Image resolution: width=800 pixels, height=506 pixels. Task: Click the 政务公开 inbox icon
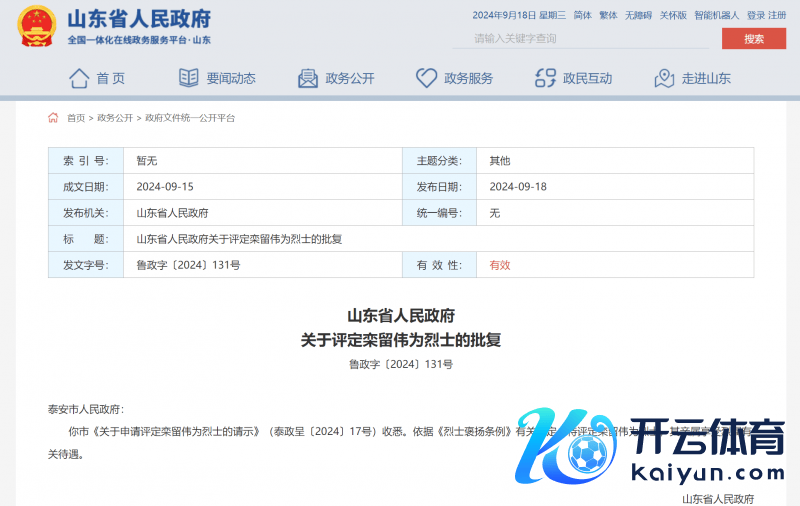coord(308,78)
